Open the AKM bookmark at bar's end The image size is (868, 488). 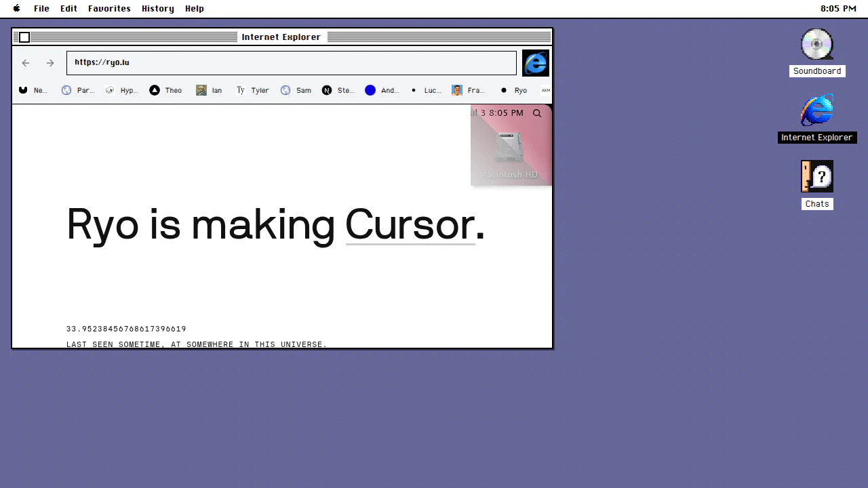click(x=545, y=90)
